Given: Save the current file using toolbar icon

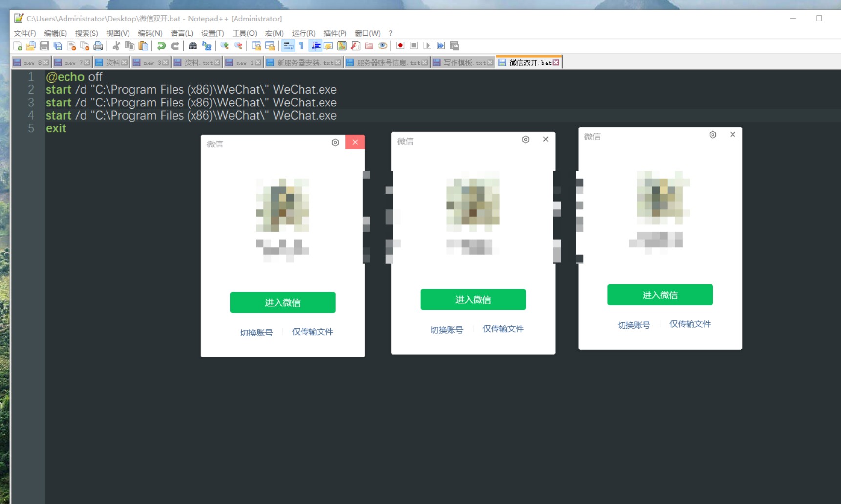Looking at the screenshot, I should 44,46.
